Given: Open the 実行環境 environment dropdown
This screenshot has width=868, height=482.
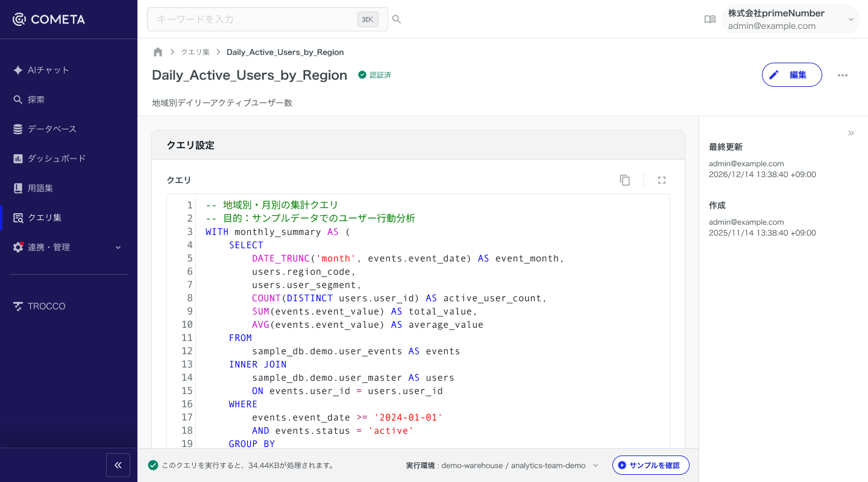Looking at the screenshot, I should coord(596,465).
